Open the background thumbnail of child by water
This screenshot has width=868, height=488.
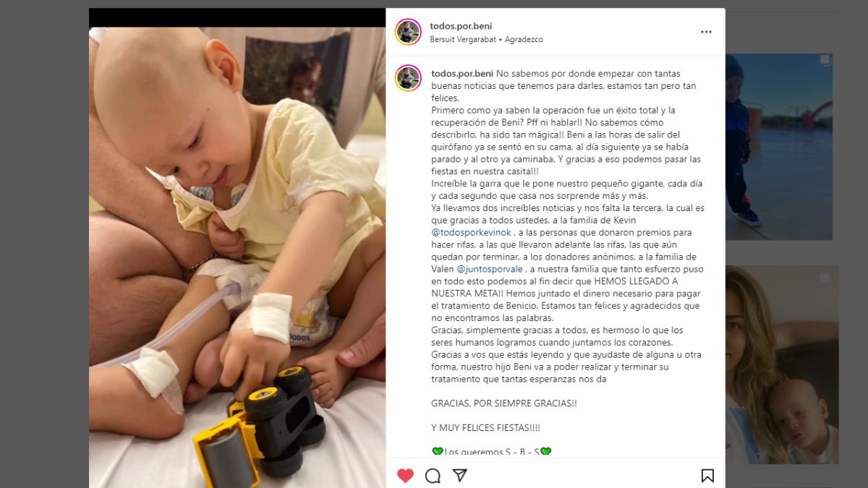tap(778, 146)
